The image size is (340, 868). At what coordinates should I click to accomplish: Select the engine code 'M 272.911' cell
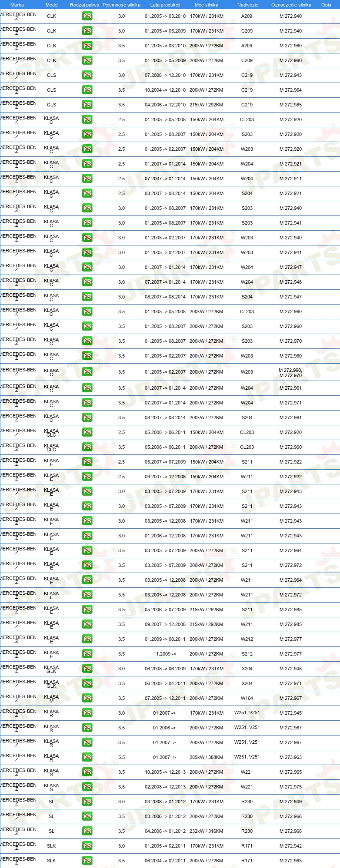pos(290,179)
